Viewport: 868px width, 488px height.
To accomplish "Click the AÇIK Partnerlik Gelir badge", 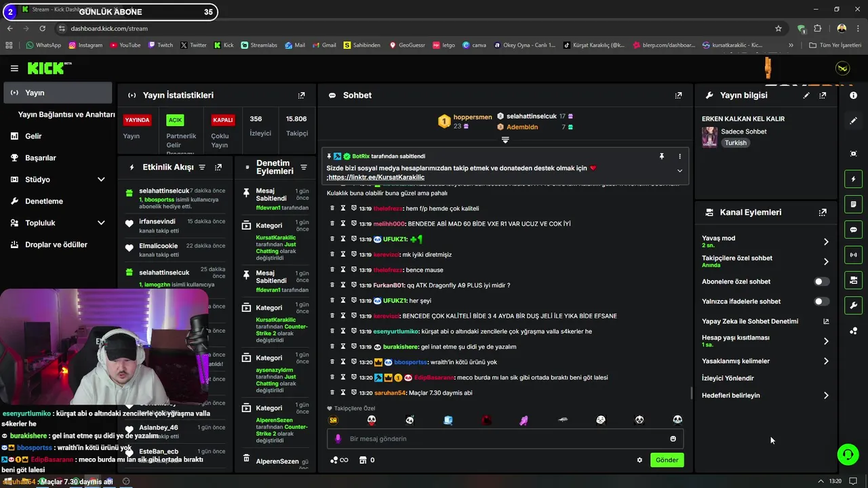I will pyautogui.click(x=175, y=120).
